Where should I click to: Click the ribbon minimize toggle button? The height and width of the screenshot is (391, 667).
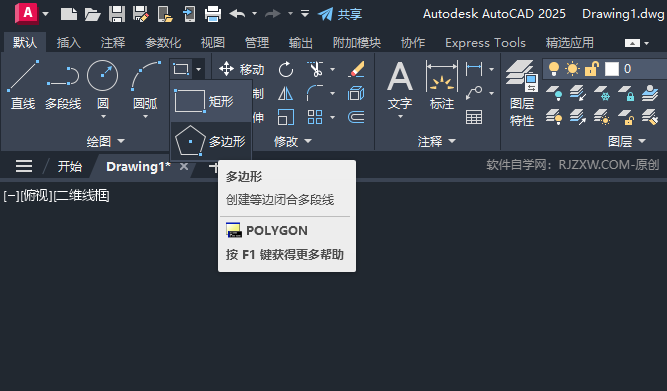[632, 43]
